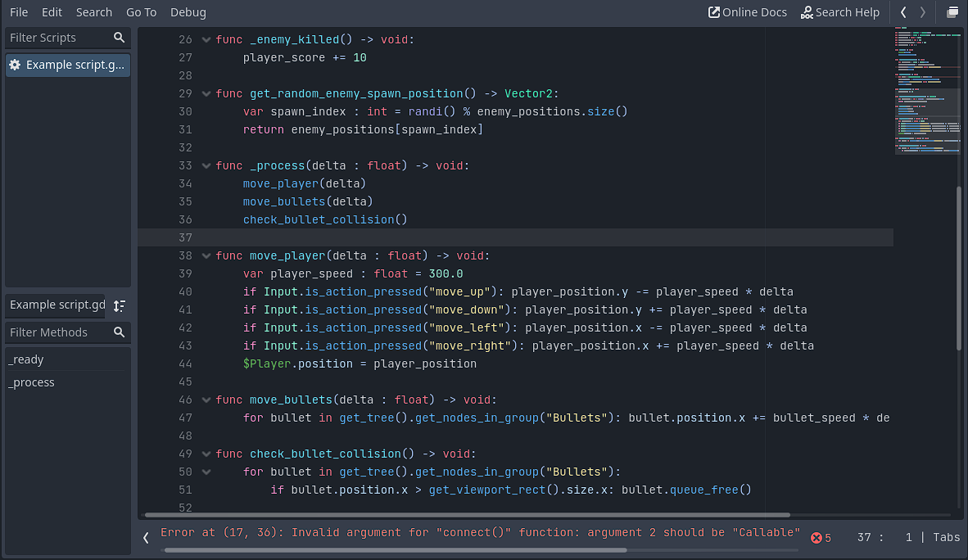
Task: Select the Example script.gd tab
Action: point(55,305)
